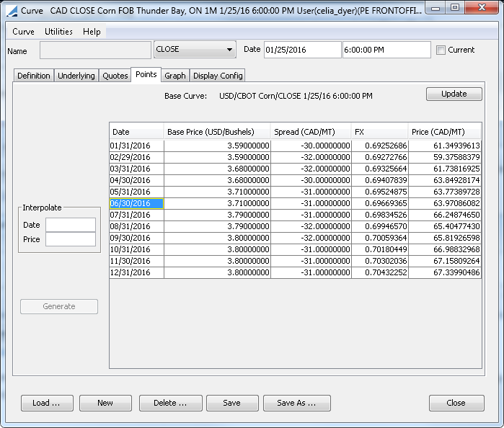
Task: Select the 01/31/2016 date cell
Action: (136, 146)
